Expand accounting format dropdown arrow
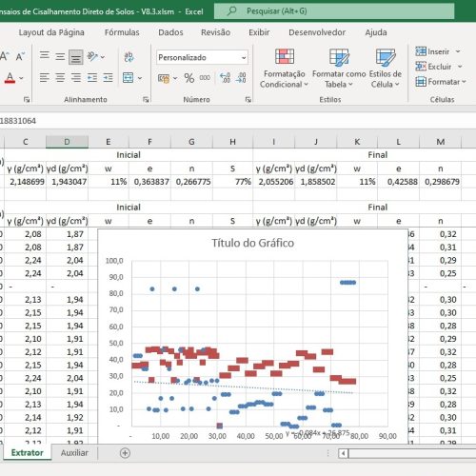 [175, 78]
